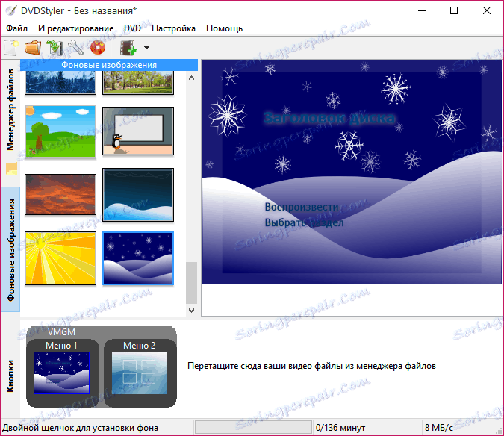Viewport: 504px width, 436px height.
Task: Expand the add file dropdown arrow
Action: coord(146,48)
